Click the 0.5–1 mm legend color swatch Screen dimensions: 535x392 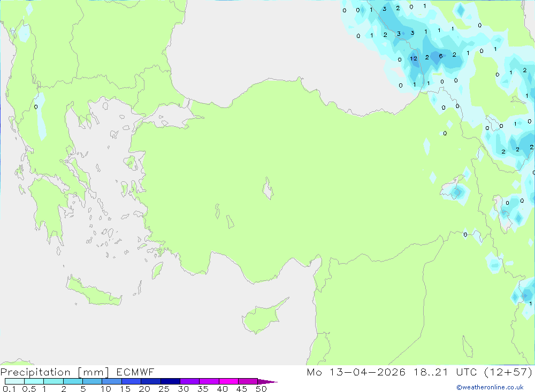click(34, 381)
